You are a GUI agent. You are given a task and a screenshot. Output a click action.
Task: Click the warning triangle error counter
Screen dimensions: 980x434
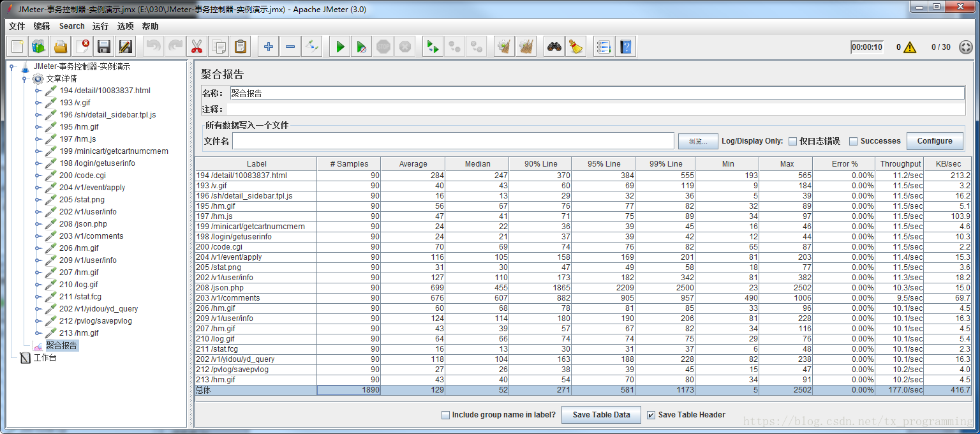click(910, 47)
